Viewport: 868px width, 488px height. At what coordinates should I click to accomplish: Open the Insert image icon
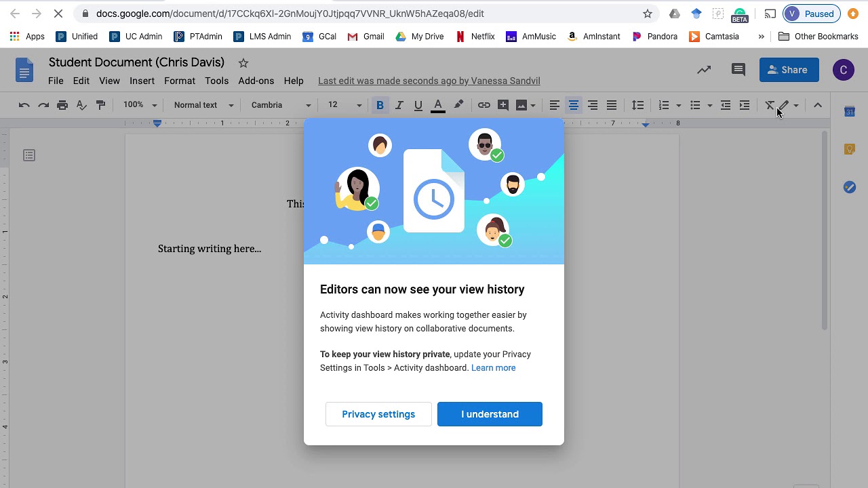point(521,105)
